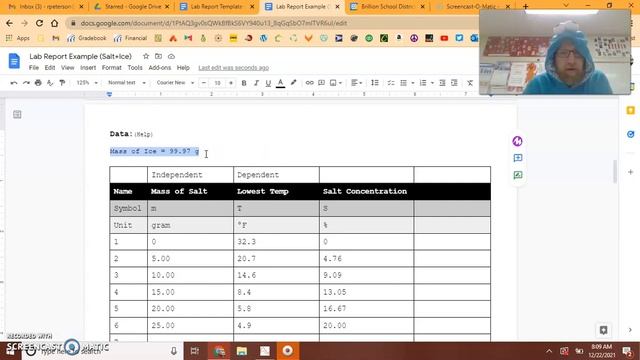Toggle underline formatting
Image resolution: width=640 pixels, height=360 pixels.
click(268, 83)
